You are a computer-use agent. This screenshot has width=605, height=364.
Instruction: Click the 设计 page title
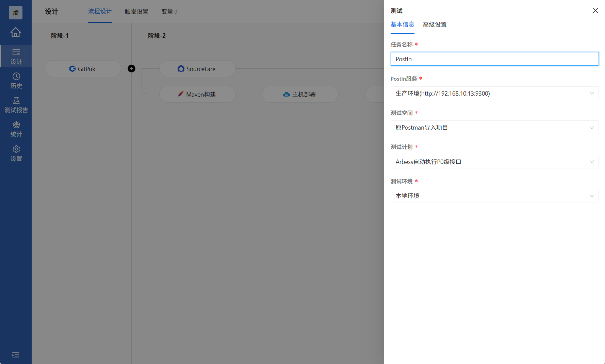pos(51,12)
